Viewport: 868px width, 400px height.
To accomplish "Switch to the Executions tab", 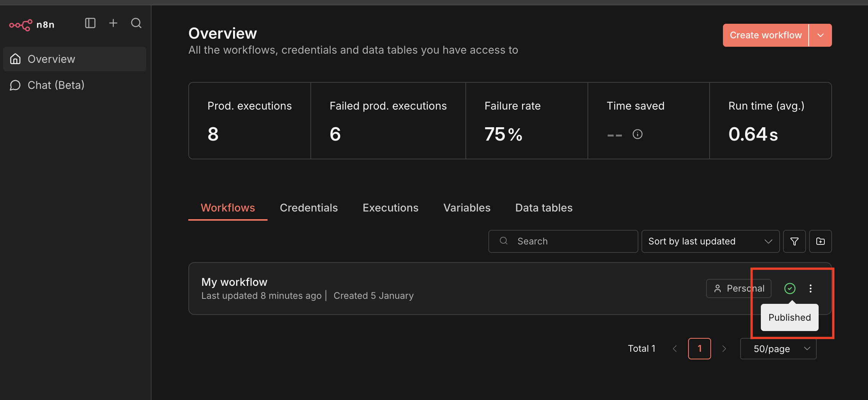I will (390, 208).
